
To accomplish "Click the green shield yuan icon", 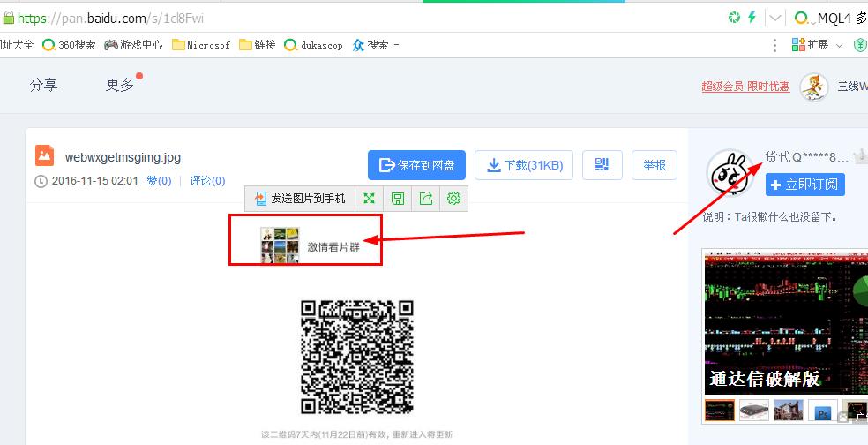I will point(860,45).
